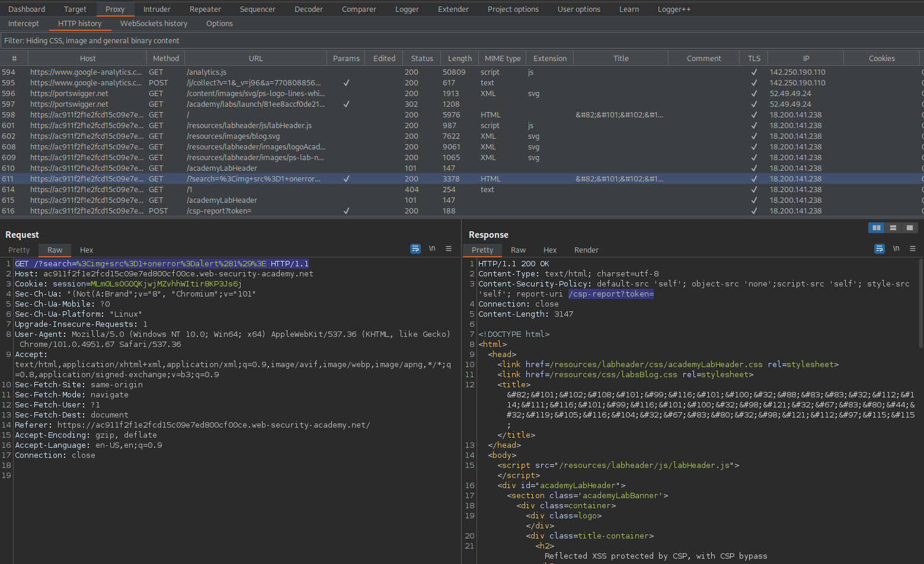This screenshot has height=564, width=924.
Task: Select row 596 ps-logo-lines svg request
Action: [x=462, y=94]
